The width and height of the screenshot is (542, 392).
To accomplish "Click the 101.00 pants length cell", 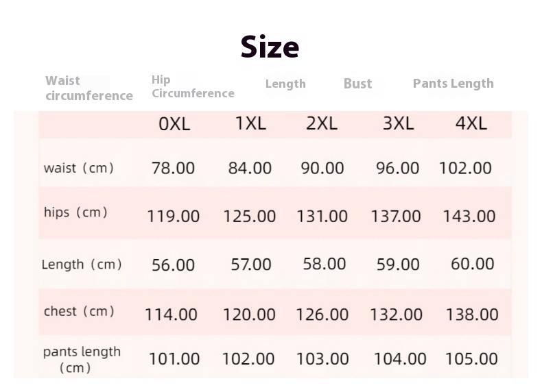I will pyautogui.click(x=174, y=359).
